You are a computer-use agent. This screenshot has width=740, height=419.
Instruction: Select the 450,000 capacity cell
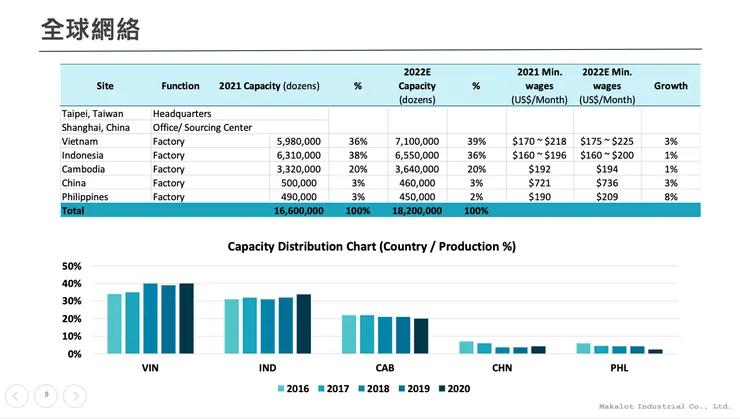click(x=417, y=197)
